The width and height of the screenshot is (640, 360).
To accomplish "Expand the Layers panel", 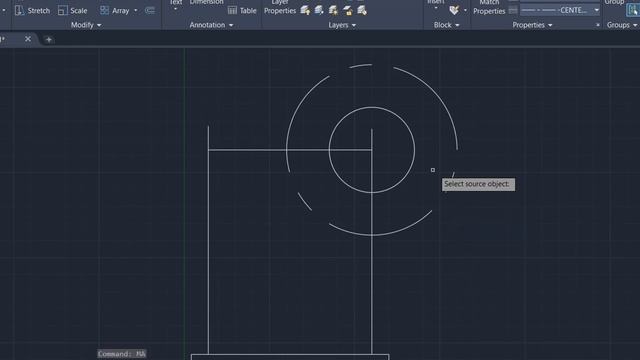I will [342, 25].
